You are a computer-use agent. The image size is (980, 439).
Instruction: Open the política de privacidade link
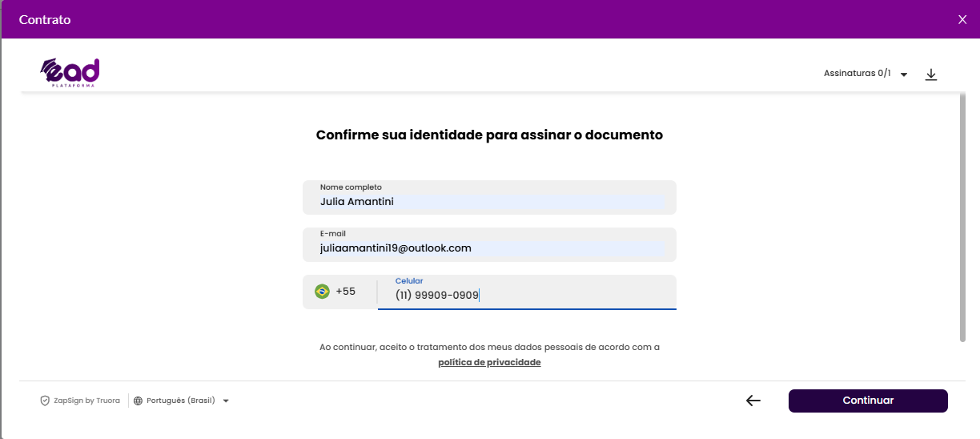click(x=489, y=362)
